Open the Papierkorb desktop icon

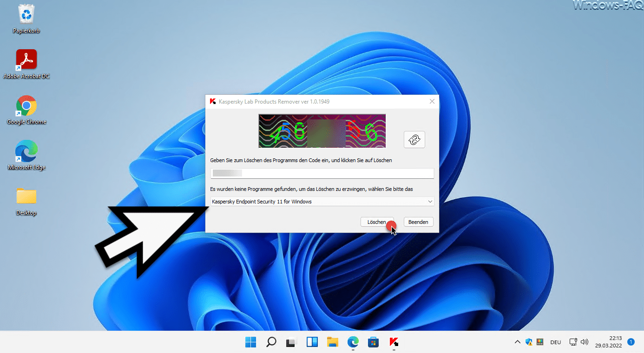coord(26,20)
